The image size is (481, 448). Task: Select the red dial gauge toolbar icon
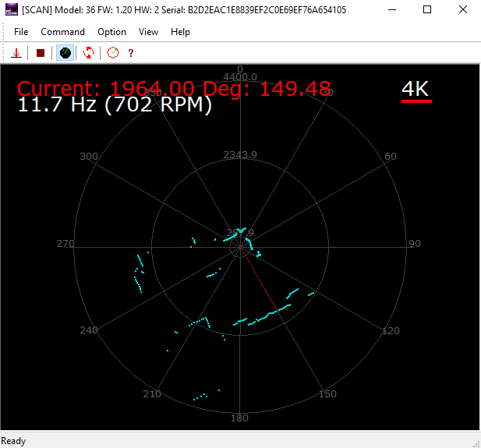tap(113, 53)
